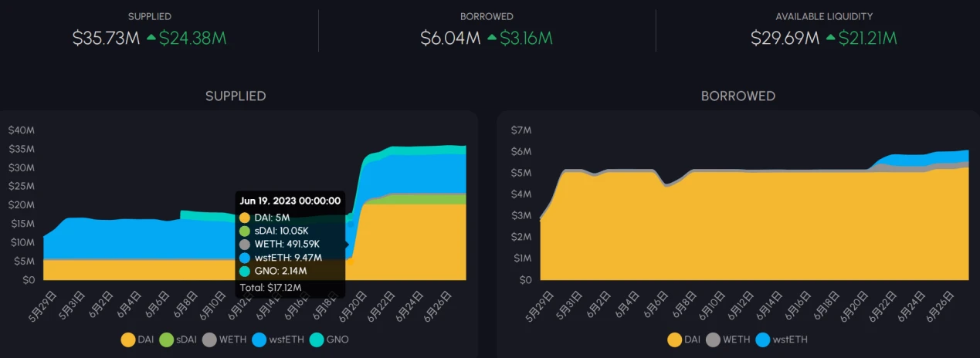Click yellow DAI circle in Supplied legend
The width and height of the screenshot is (980, 358).
[x=129, y=339]
